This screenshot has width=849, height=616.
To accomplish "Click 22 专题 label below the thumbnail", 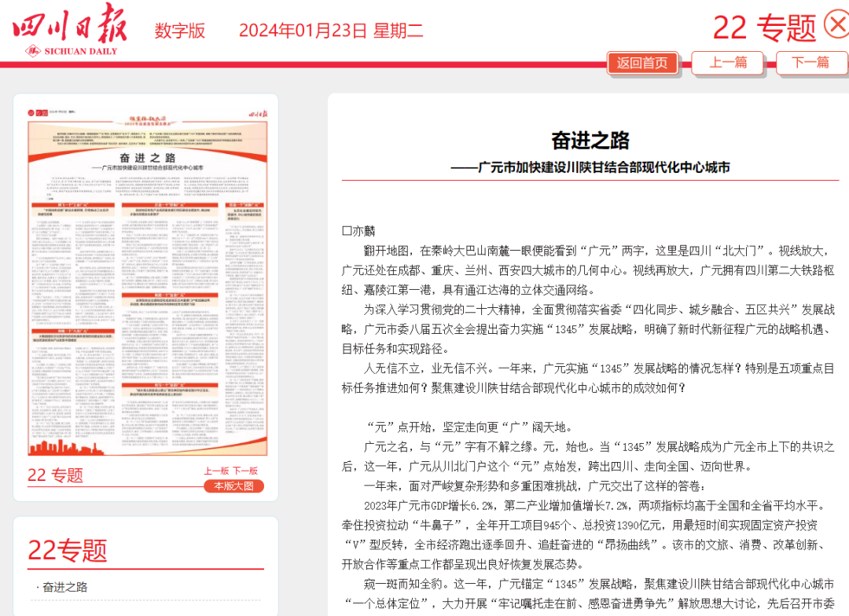I will pos(55,475).
